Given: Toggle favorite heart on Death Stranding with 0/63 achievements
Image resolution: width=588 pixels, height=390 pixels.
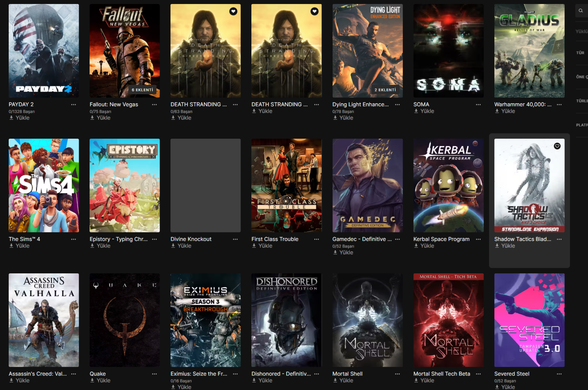Looking at the screenshot, I should point(233,11).
